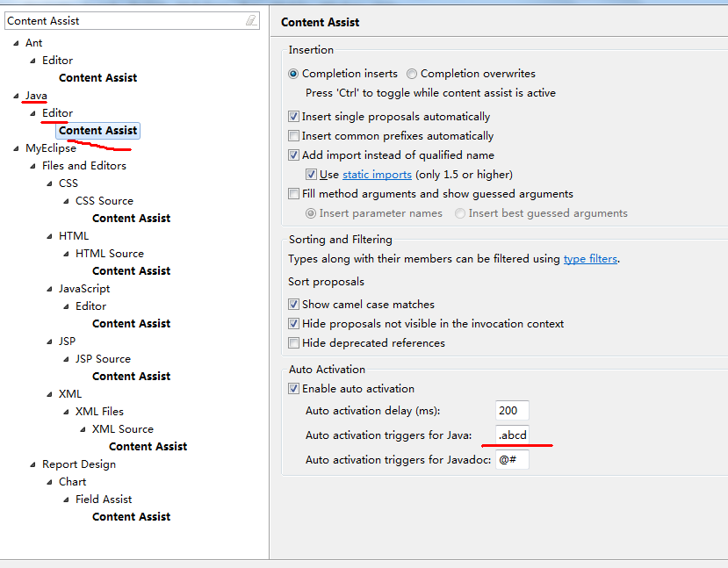Select the Completion overwrites radio button

(412, 74)
